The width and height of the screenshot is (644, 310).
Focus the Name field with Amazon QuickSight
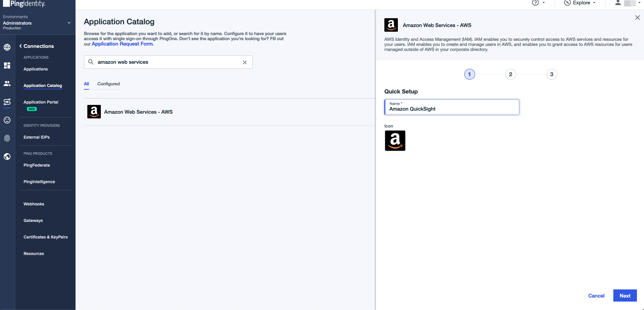coord(452,107)
